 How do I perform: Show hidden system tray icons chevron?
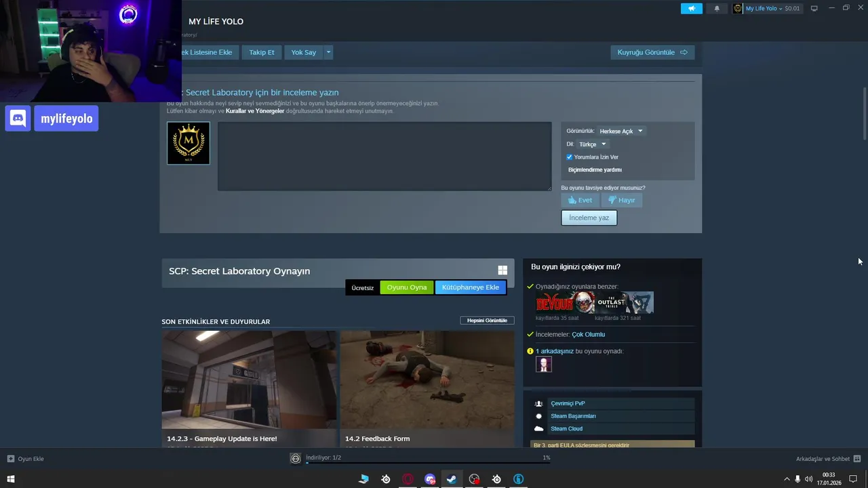(787, 479)
